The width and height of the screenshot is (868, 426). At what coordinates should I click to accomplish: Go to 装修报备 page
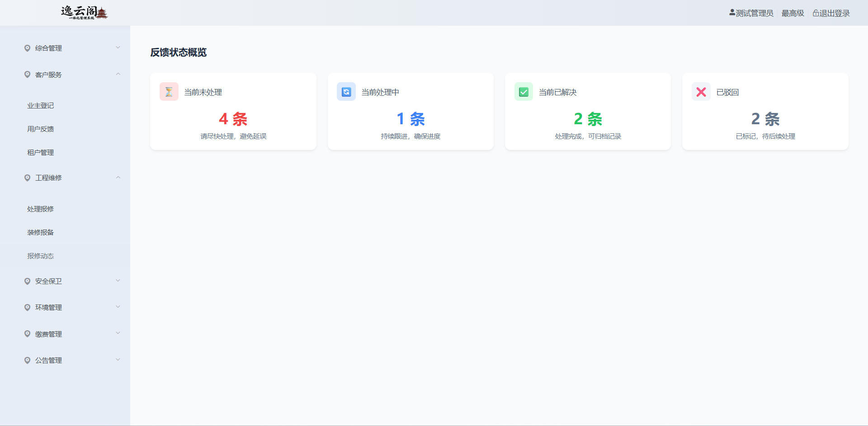41,233
